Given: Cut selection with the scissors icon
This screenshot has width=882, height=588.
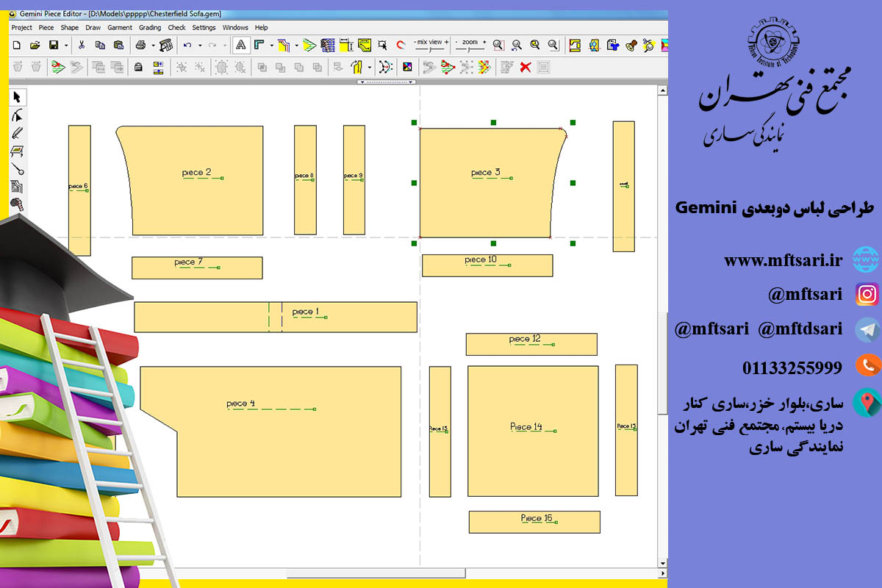Looking at the screenshot, I should [x=82, y=45].
